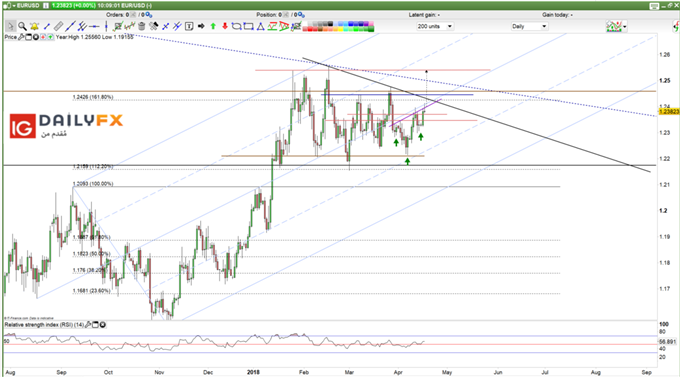
Task: Select the short blue trend-line segment tool
Action: 47,26
